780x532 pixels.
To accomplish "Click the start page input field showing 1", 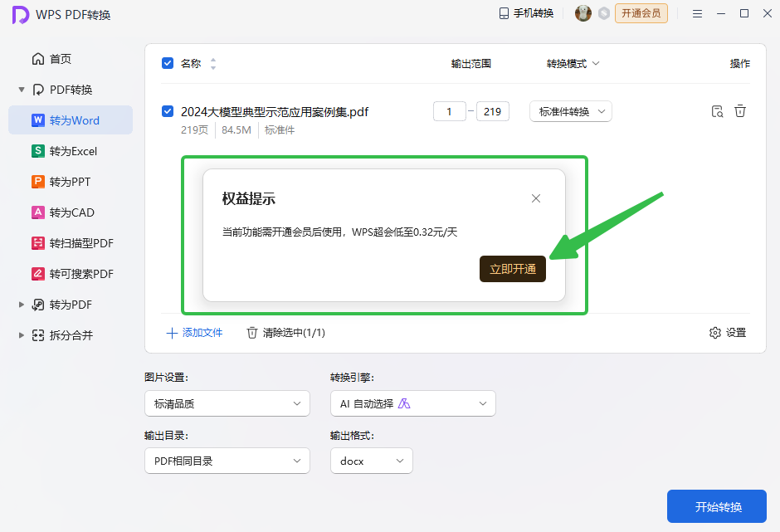I will 449,111.
